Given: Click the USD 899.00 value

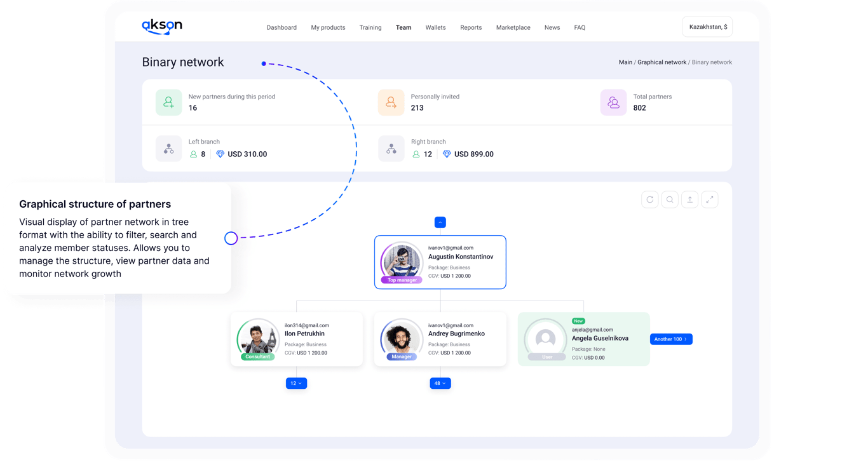Looking at the screenshot, I should (x=474, y=154).
